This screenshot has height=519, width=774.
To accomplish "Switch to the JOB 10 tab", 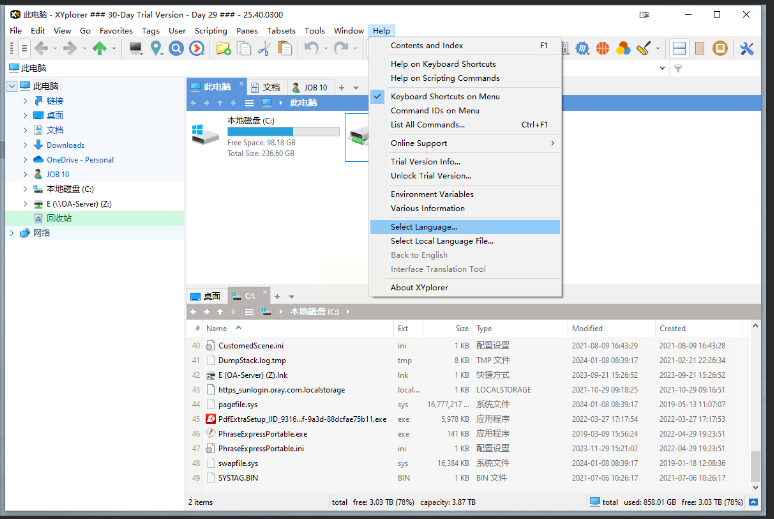I will pos(310,87).
